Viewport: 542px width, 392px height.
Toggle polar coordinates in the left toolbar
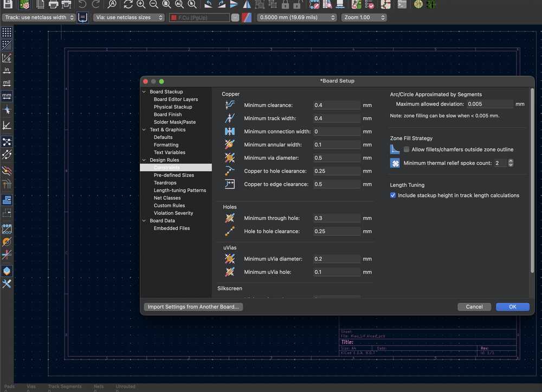(7, 58)
